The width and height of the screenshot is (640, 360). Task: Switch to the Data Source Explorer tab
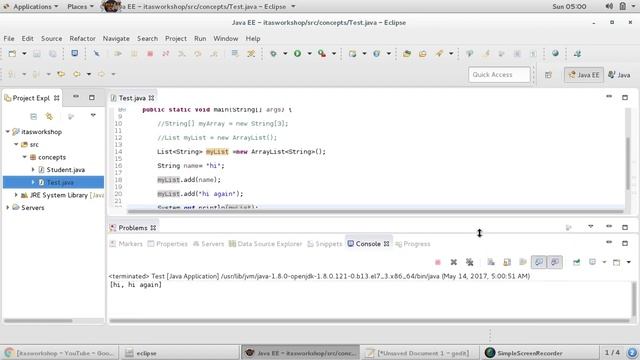click(x=265, y=244)
